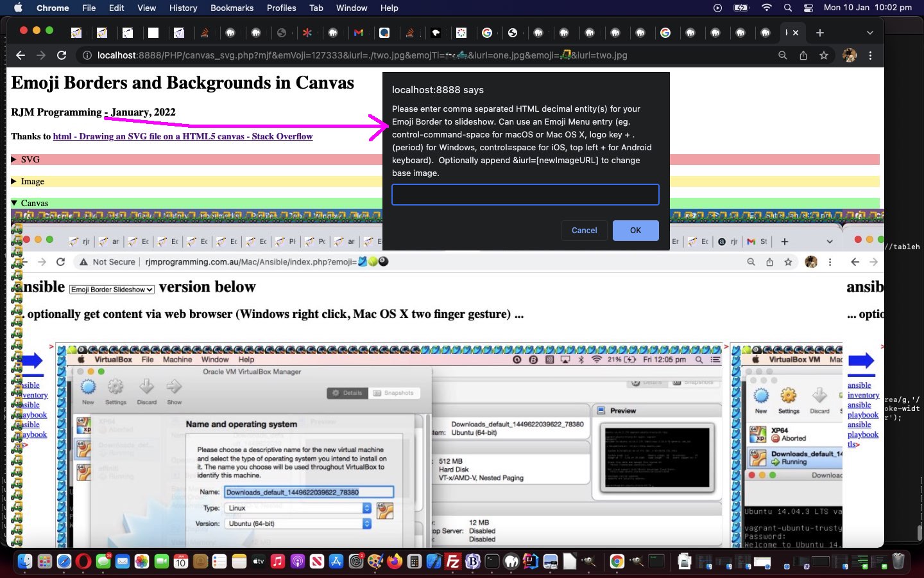Click the view site information icon

[x=86, y=55]
